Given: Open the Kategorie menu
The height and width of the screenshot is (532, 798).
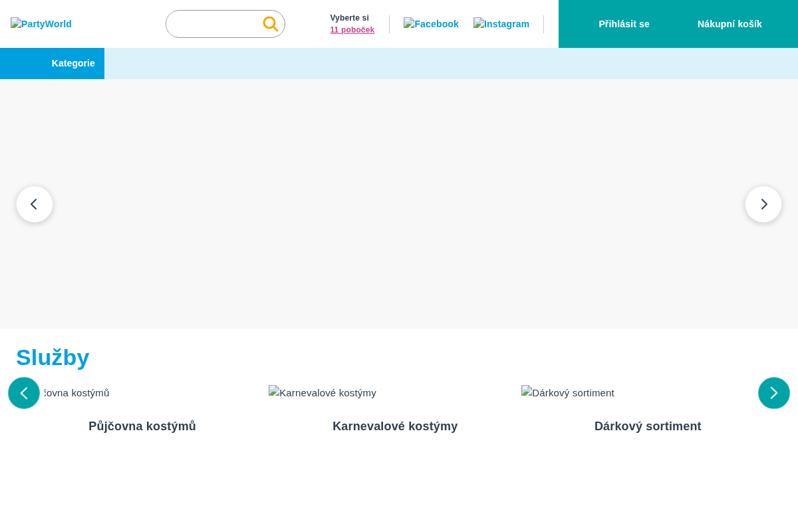Looking at the screenshot, I should coord(52,63).
